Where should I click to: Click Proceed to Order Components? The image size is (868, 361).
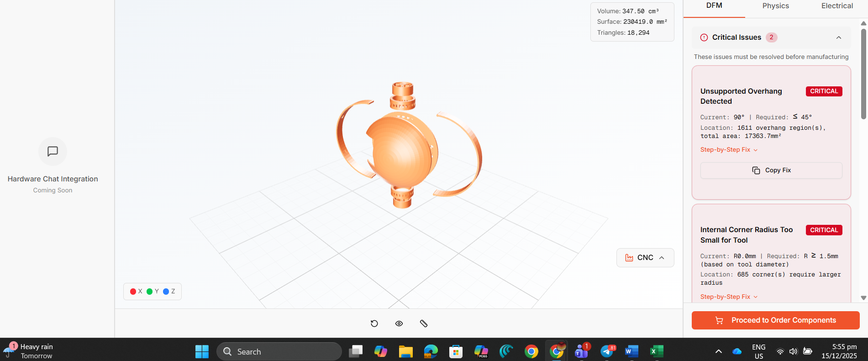(775, 320)
